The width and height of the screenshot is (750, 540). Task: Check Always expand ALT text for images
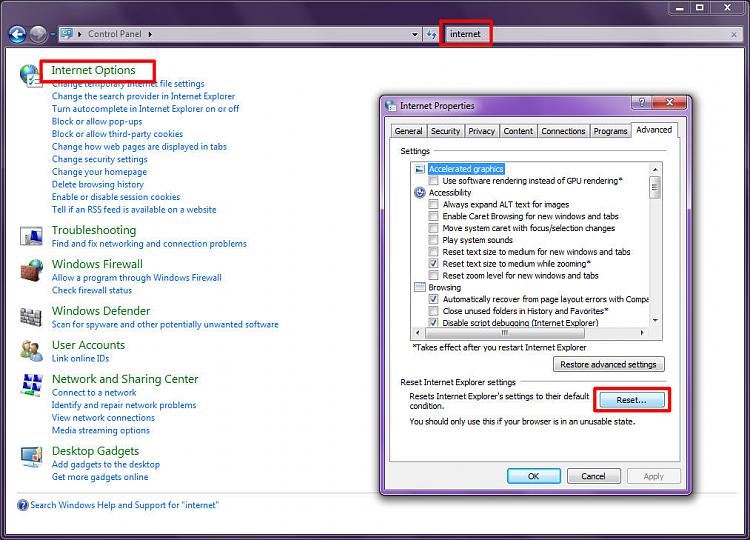433,204
